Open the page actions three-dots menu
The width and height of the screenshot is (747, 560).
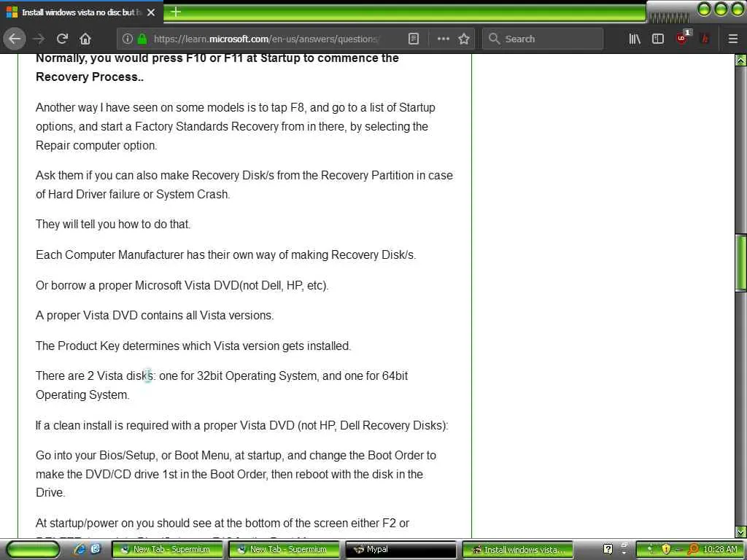[x=443, y=39]
